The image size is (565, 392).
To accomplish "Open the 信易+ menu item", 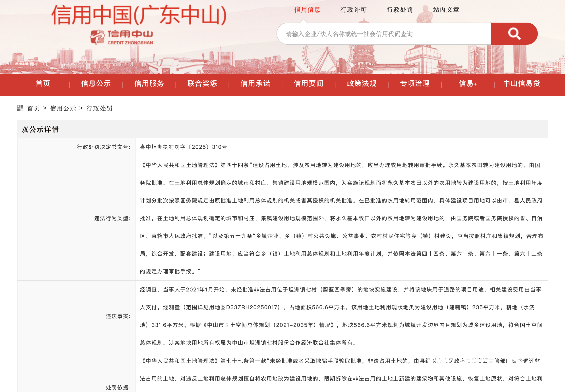I will [x=468, y=83].
